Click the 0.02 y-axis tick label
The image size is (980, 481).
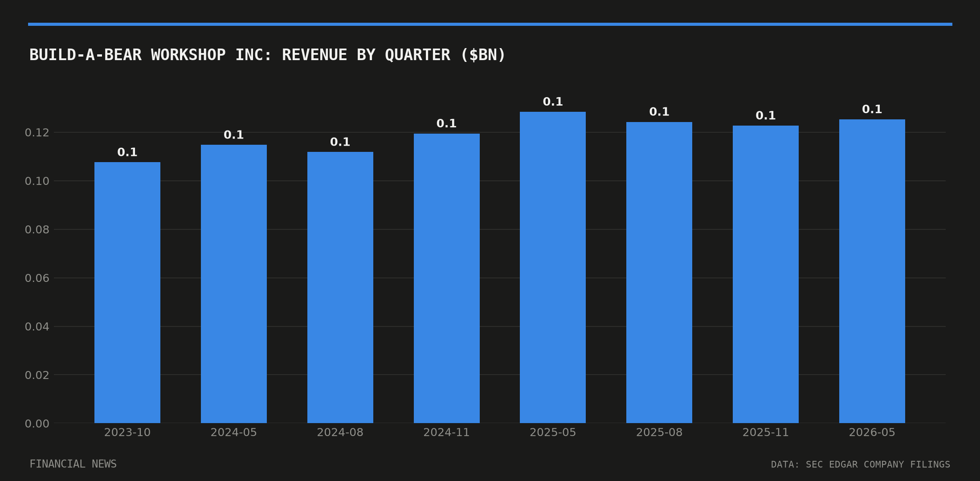coord(37,375)
